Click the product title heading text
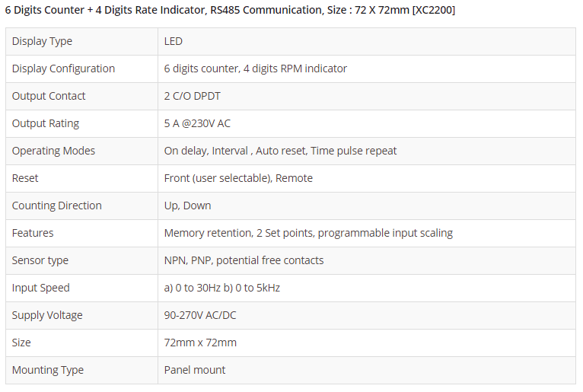 (x=230, y=11)
